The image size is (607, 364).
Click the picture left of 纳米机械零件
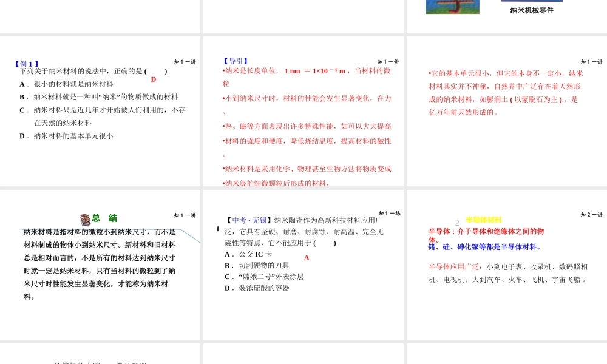pyautogui.click(x=453, y=7)
